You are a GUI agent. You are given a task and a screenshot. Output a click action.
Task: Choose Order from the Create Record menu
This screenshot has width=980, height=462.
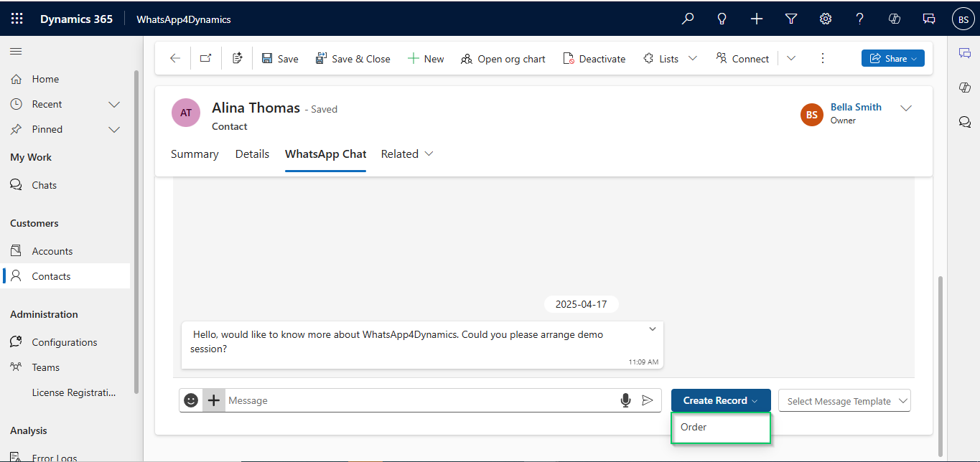coord(721,428)
